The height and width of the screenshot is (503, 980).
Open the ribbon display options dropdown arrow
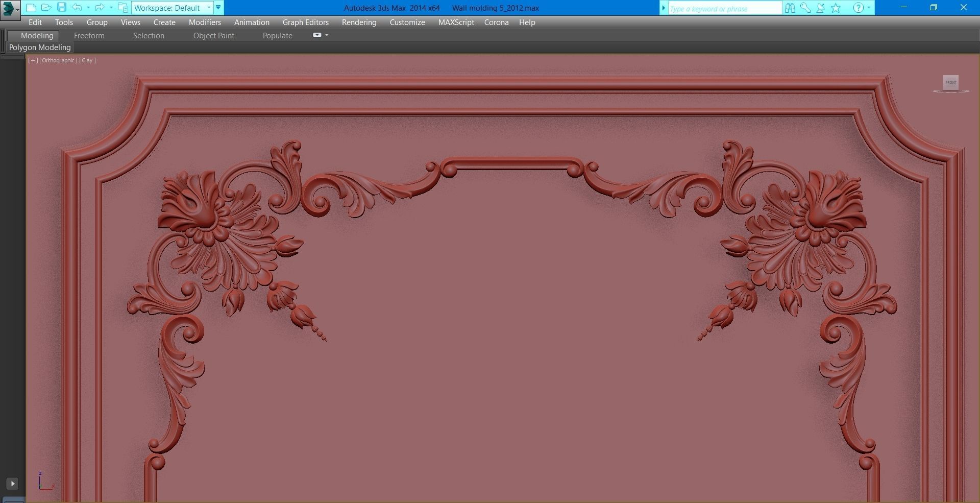coord(327,35)
